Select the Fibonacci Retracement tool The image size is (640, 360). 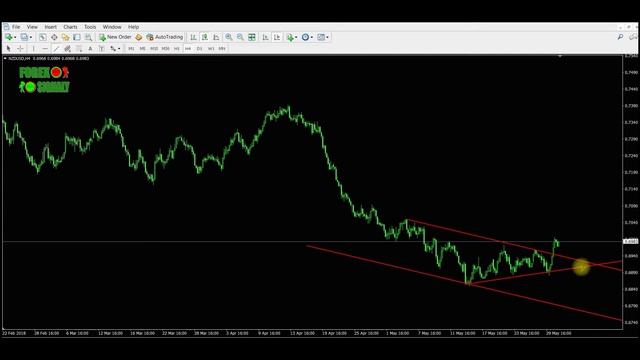[x=79, y=49]
